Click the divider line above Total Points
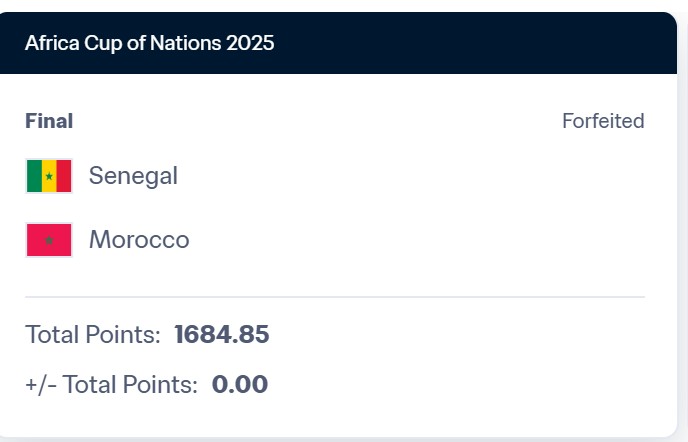Screen dimensions: 688x442 [x=335, y=297]
